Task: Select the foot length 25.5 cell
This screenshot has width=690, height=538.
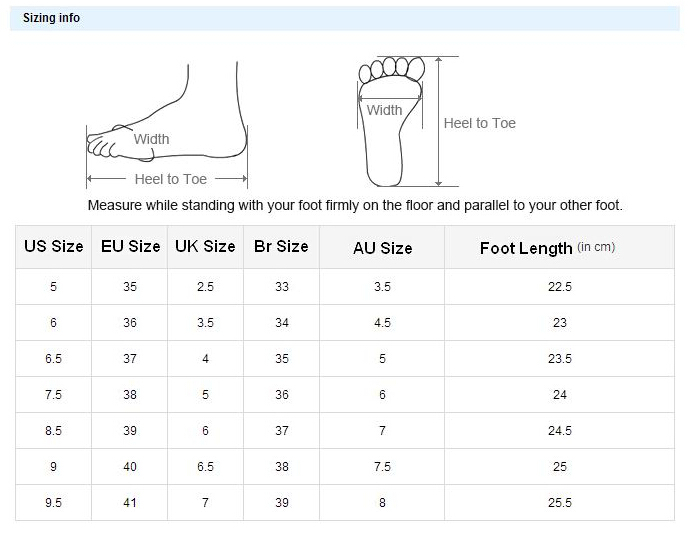Action: (x=560, y=503)
